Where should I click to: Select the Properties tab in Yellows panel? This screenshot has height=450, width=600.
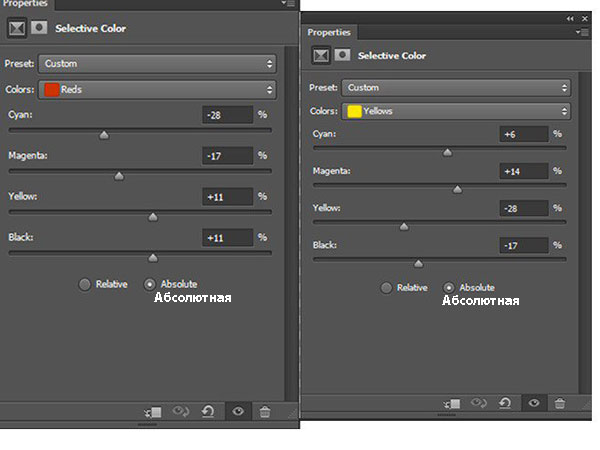(329, 33)
